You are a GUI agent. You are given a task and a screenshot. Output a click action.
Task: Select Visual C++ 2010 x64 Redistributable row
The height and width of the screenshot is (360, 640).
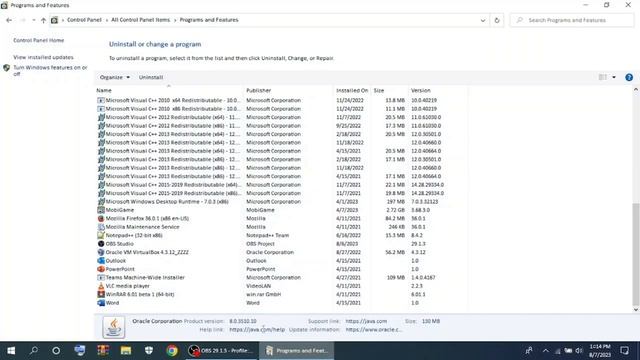(282, 100)
